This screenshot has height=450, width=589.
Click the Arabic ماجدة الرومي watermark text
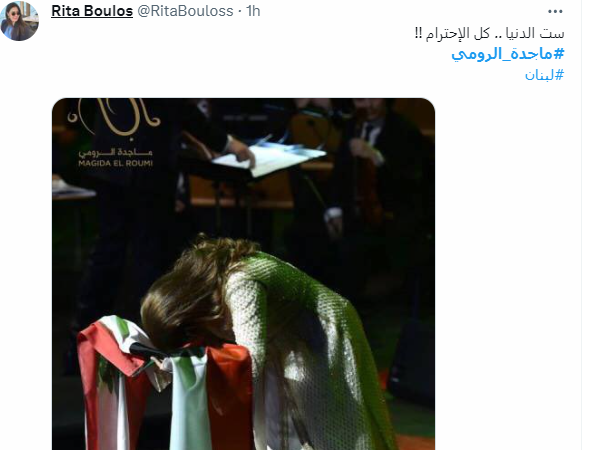pyautogui.click(x=115, y=153)
